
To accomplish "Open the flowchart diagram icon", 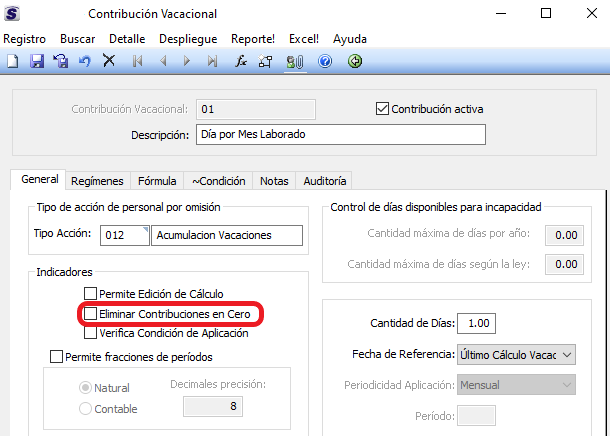I will click(265, 61).
